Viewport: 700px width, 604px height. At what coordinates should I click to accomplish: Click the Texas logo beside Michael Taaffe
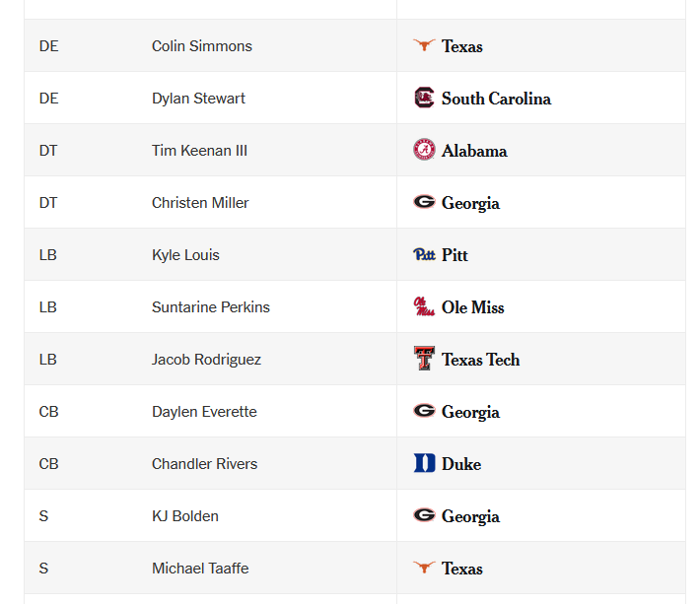pyautogui.click(x=424, y=567)
